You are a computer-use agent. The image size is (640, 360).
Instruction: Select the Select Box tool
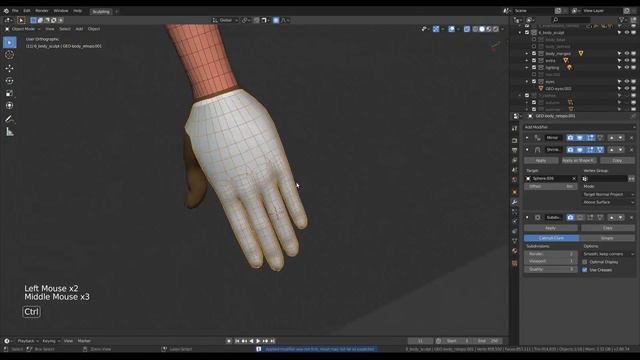point(9,42)
